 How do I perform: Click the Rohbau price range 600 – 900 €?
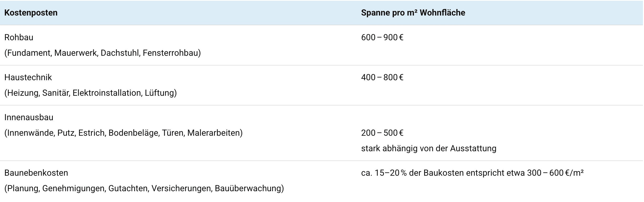point(382,38)
